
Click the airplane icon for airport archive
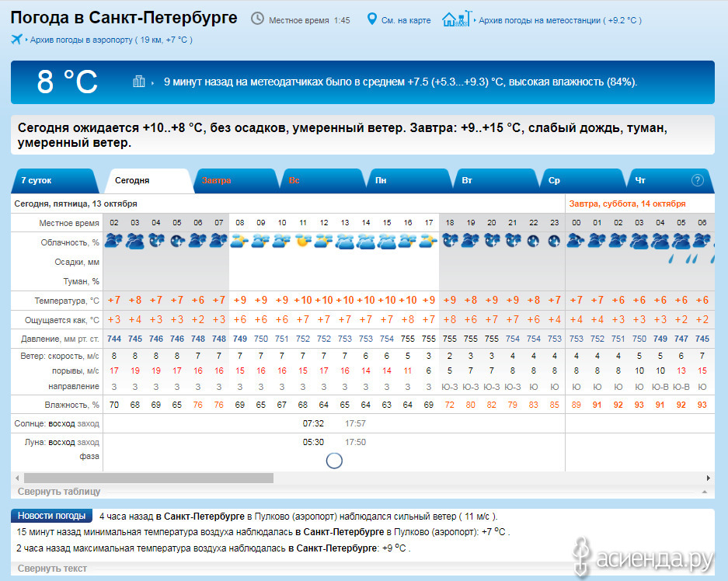17,39
